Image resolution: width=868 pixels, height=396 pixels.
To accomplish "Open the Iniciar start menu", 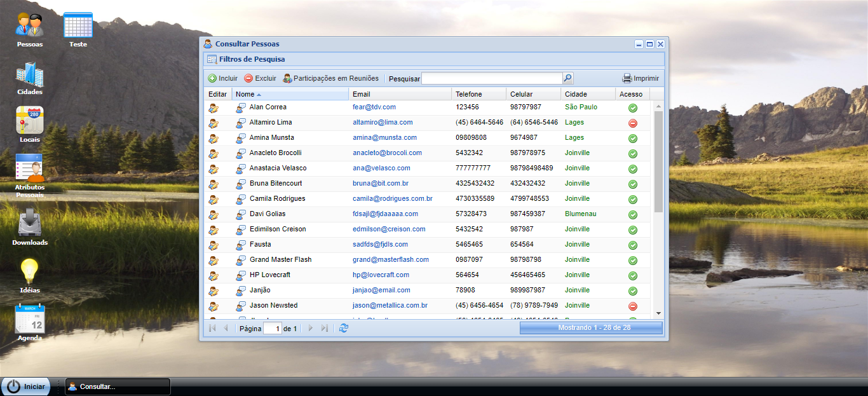I will point(26,386).
